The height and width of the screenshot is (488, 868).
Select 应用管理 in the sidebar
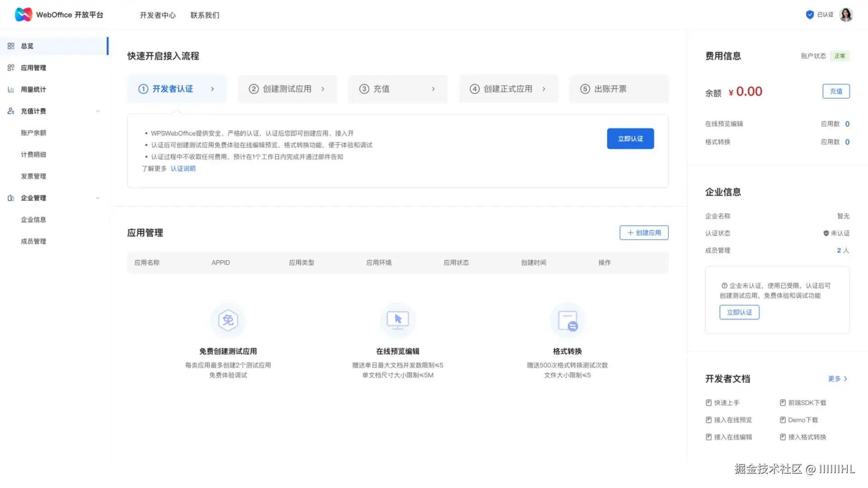33,68
